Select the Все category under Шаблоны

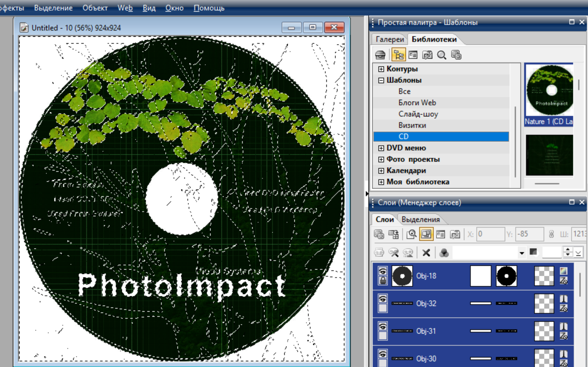pyautogui.click(x=405, y=91)
